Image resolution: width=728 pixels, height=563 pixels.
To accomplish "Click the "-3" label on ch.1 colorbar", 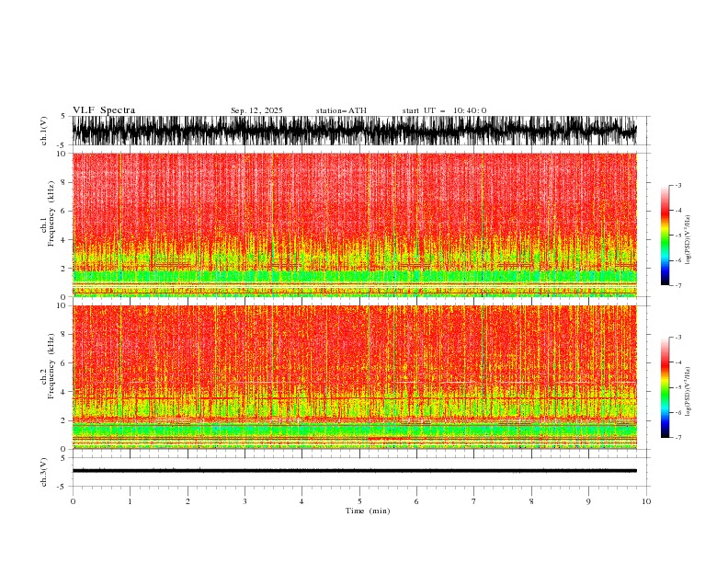I will click(x=677, y=185).
